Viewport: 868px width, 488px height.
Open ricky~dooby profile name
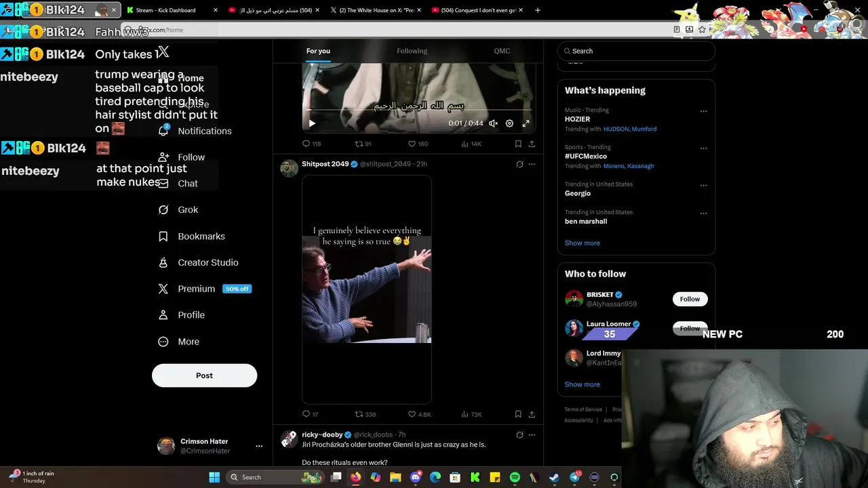tap(322, 434)
